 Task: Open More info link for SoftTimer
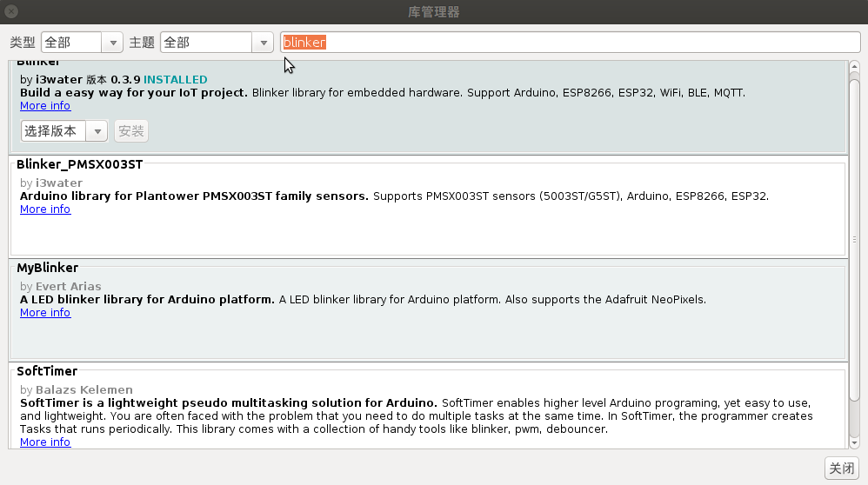45,442
